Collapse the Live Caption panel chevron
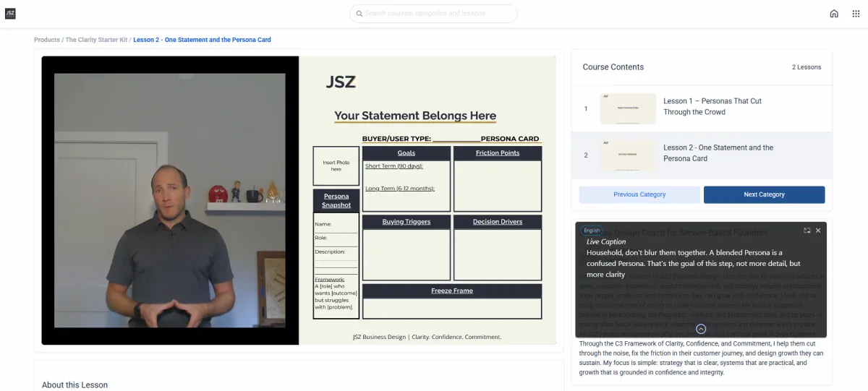Viewport: 868px width, 391px height. (x=701, y=329)
